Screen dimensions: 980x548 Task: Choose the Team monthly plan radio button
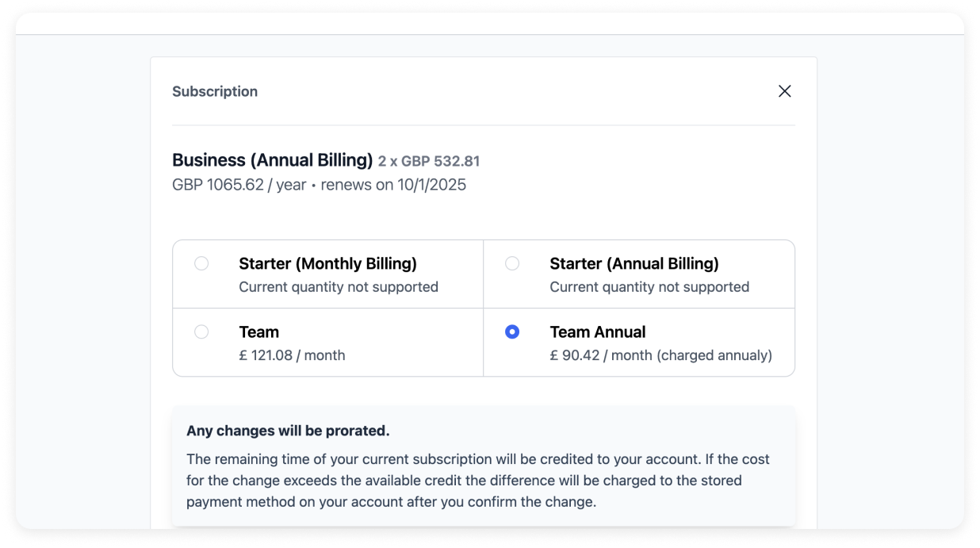pyautogui.click(x=201, y=331)
